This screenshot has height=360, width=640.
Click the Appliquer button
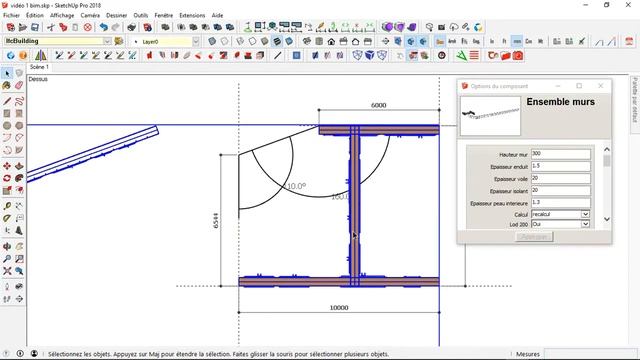pyautogui.click(x=534, y=236)
